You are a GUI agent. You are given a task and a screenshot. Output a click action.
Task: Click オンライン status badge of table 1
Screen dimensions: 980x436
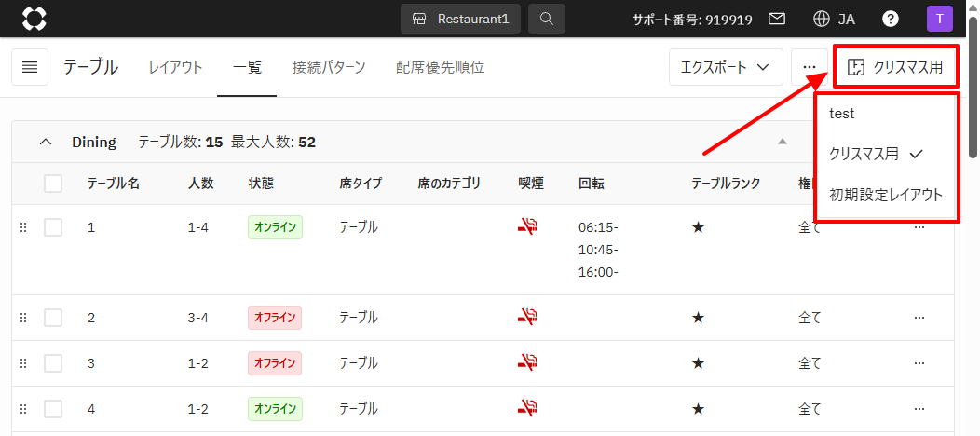[x=275, y=227]
